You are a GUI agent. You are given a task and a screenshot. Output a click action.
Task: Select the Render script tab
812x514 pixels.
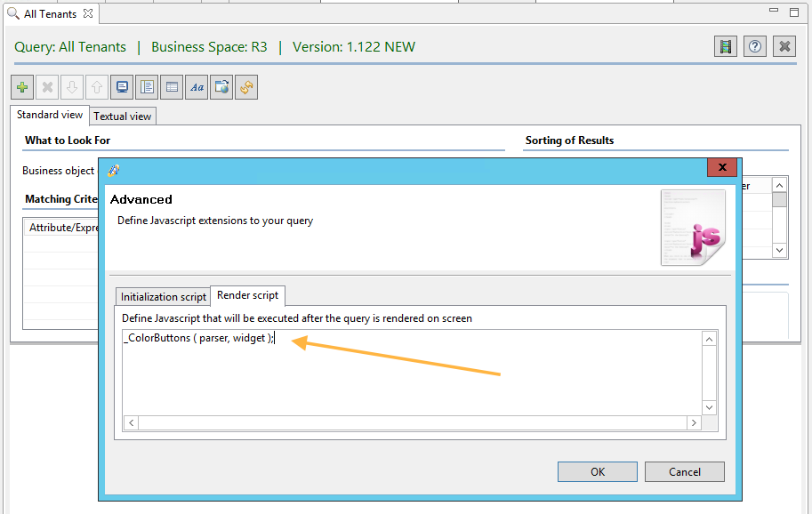[x=247, y=295]
